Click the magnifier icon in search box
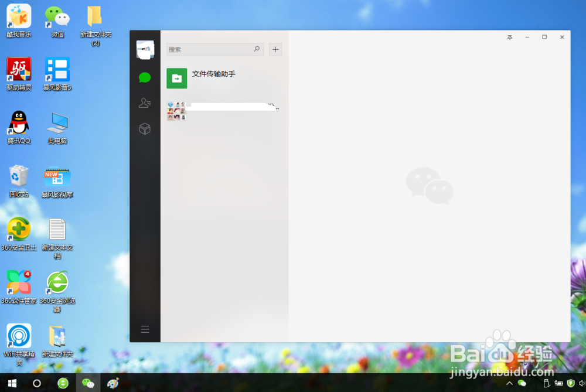586x392 pixels. click(x=257, y=49)
